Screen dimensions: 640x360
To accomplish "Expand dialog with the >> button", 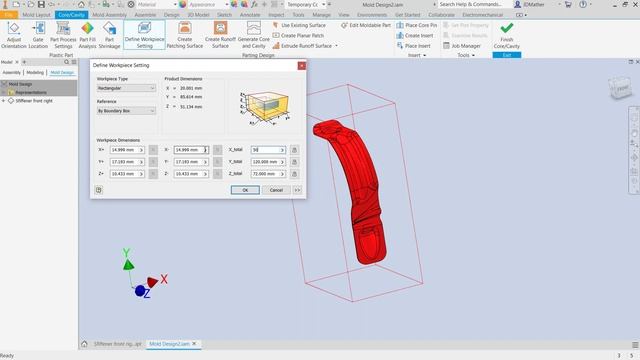I will tap(297, 190).
